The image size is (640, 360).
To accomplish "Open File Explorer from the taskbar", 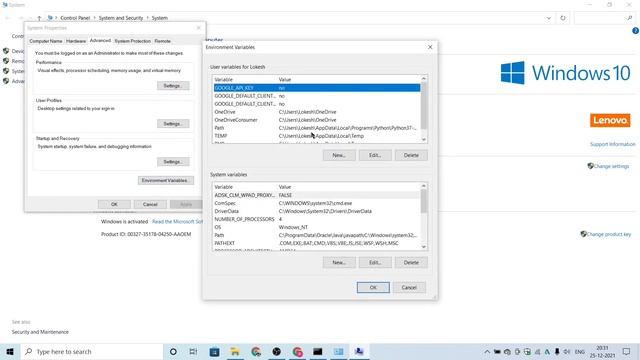I will point(235,351).
